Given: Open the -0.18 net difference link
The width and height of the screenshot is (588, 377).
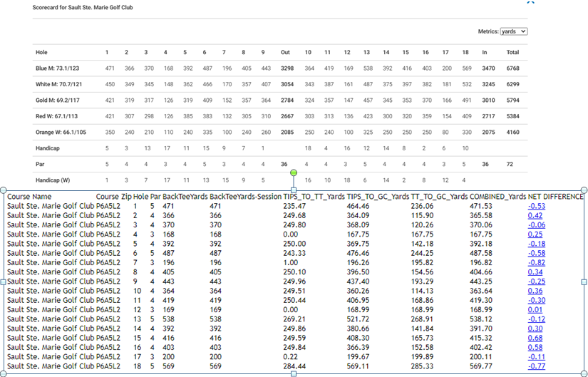Looking at the screenshot, I should (536, 244).
